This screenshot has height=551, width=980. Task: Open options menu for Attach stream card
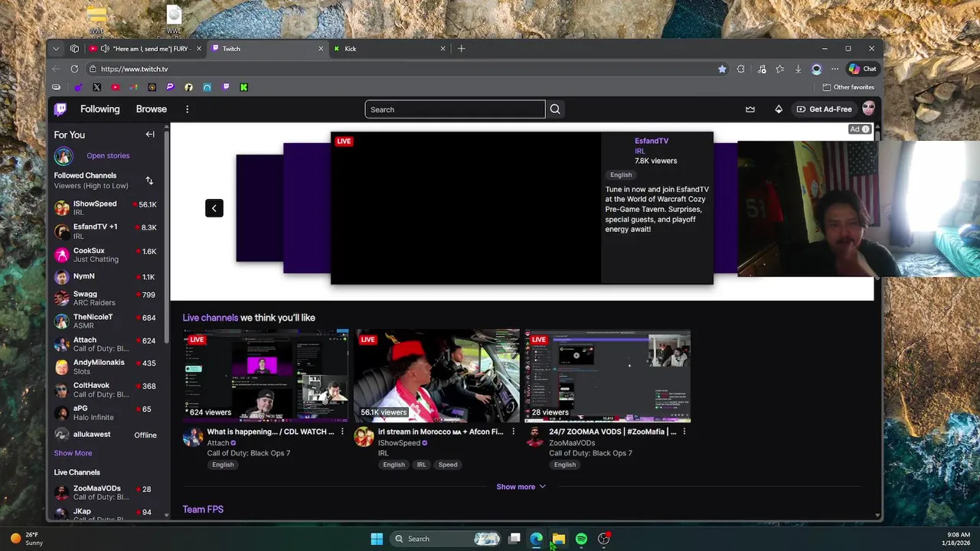(x=342, y=432)
